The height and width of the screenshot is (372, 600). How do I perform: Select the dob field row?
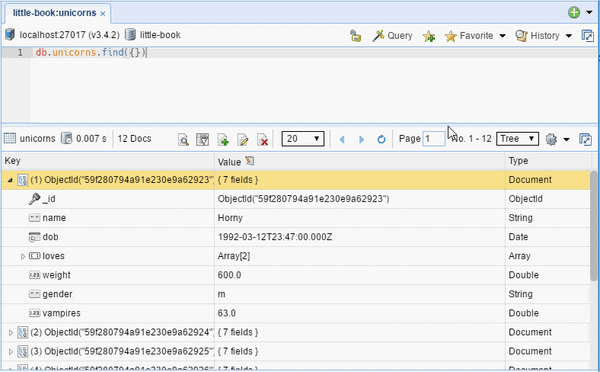tap(296, 237)
